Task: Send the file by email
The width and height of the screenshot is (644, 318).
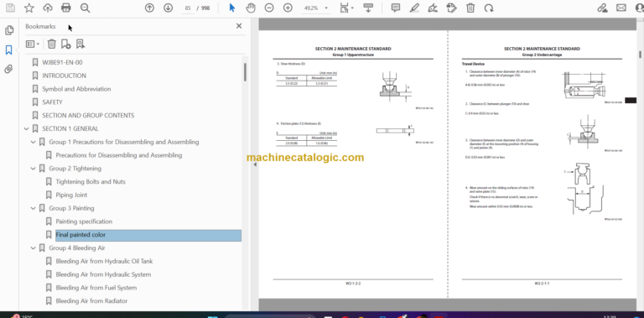Action: click(x=621, y=8)
